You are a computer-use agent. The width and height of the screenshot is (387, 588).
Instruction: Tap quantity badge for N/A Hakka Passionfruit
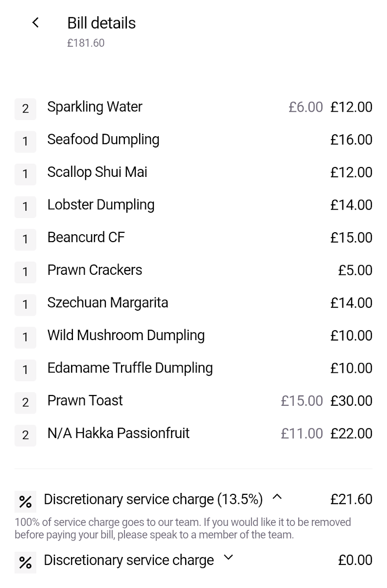[x=25, y=435]
